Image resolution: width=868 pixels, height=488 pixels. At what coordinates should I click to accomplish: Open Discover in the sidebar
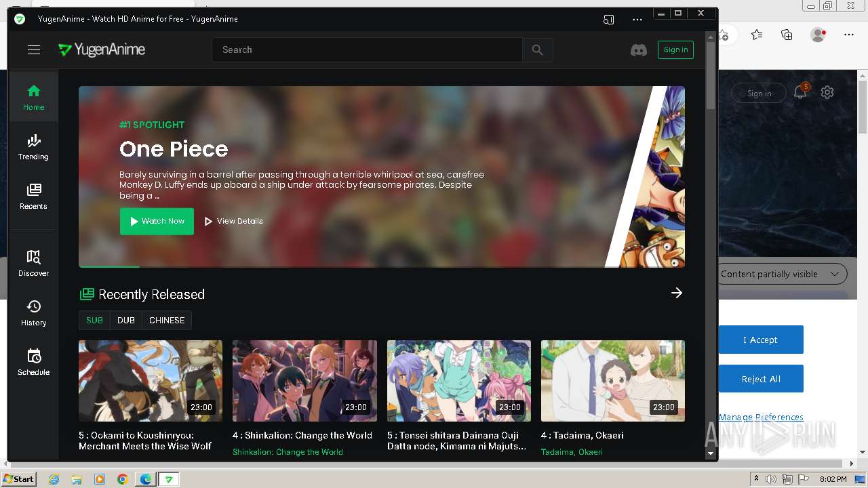point(33,264)
